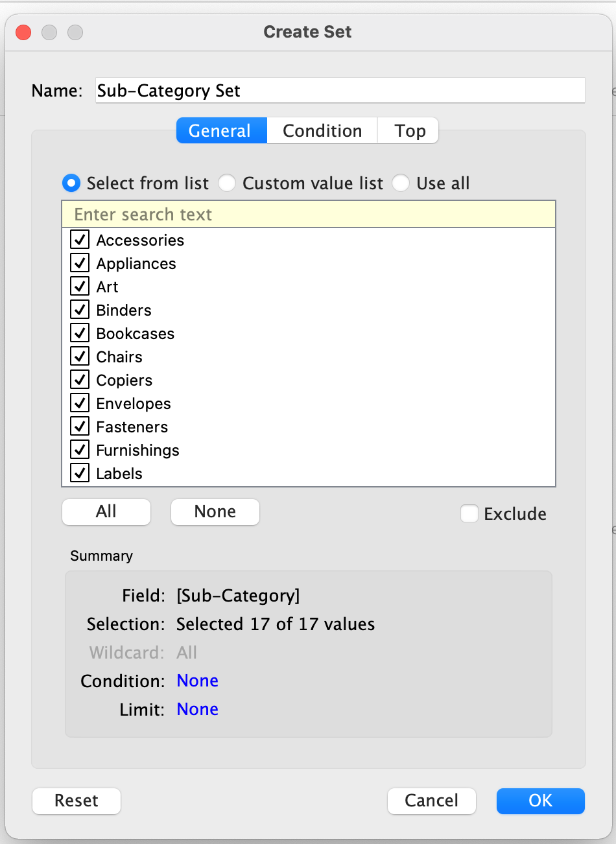Switch to the Condition tab
The width and height of the screenshot is (616, 844).
point(322,130)
